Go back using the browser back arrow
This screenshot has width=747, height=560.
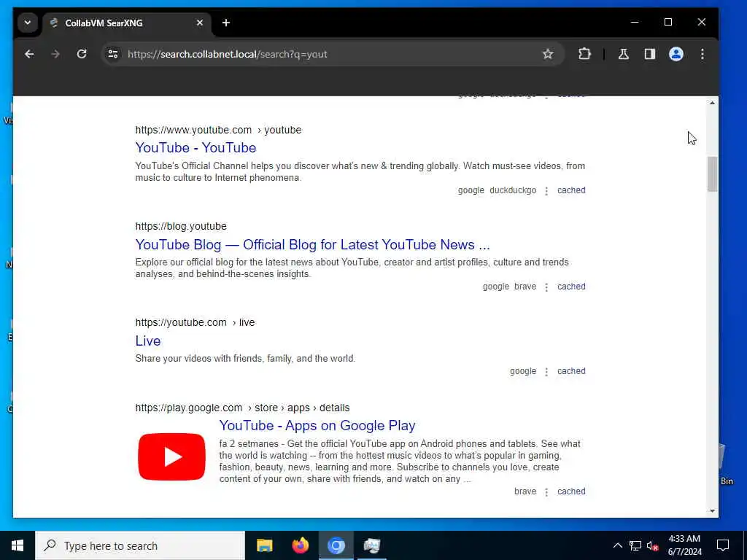point(29,54)
